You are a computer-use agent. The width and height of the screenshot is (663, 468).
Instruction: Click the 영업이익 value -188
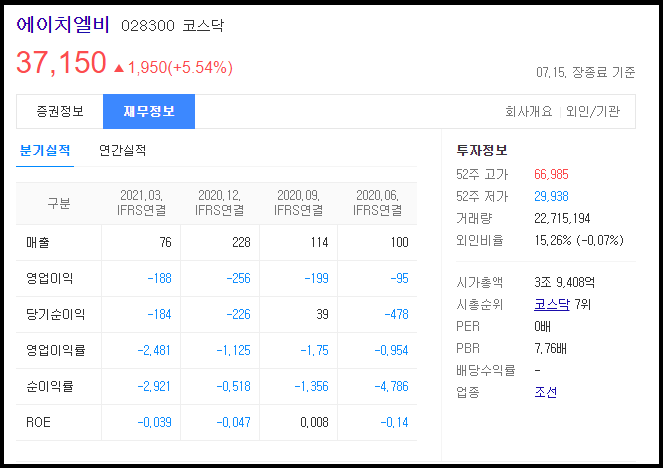pyautogui.click(x=159, y=279)
